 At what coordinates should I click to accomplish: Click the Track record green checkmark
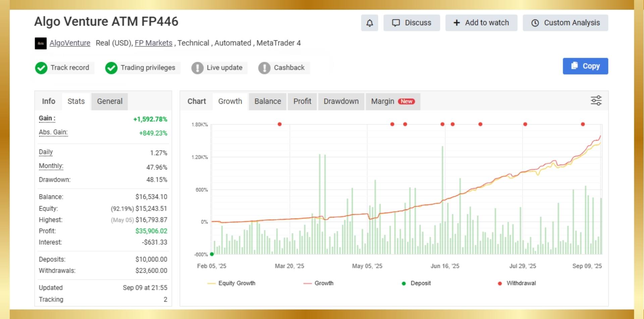41,68
